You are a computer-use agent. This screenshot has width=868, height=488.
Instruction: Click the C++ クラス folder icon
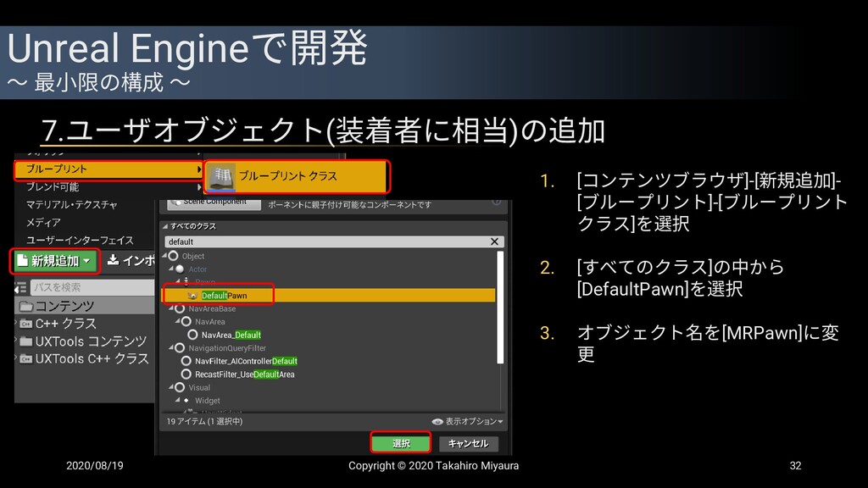point(26,324)
